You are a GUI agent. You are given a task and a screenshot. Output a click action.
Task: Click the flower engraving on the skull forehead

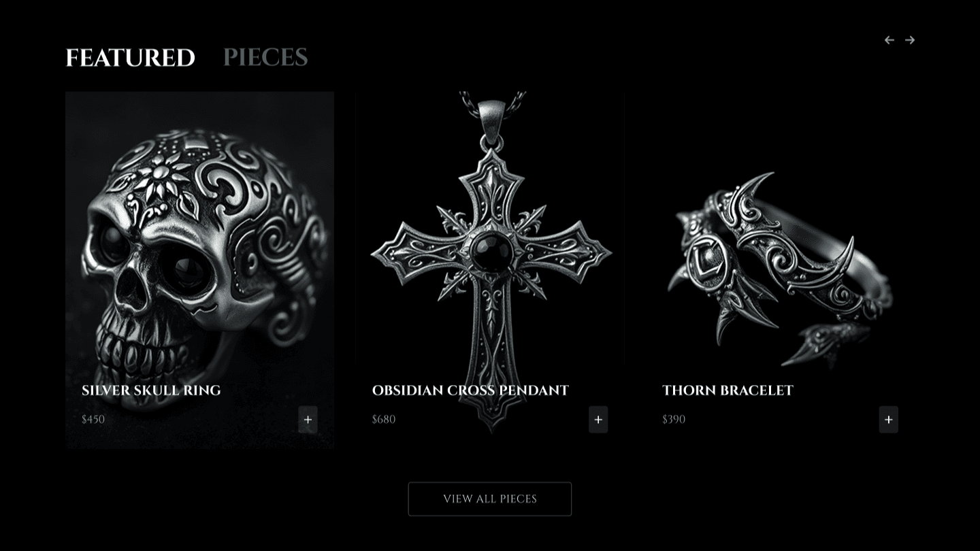coord(159,177)
